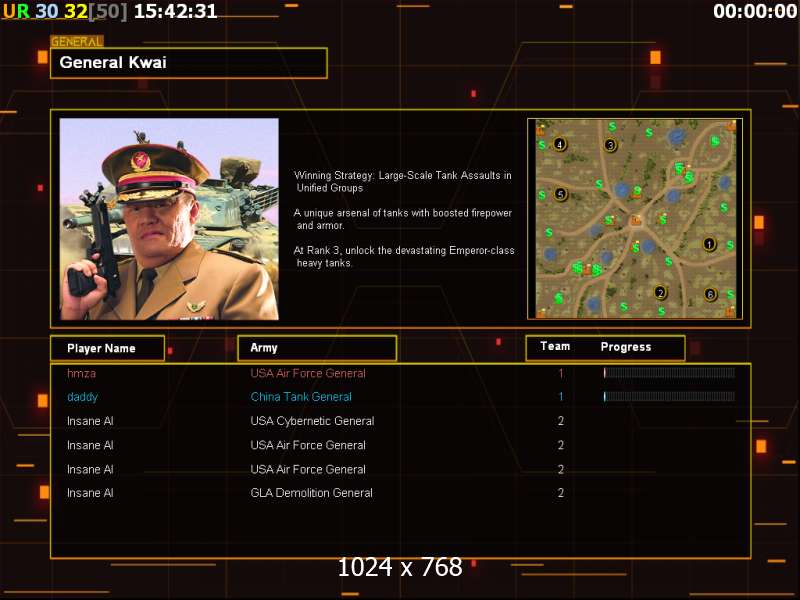The width and height of the screenshot is (800, 600).
Task: Click start position 2 marker on minimap
Action: (661, 293)
